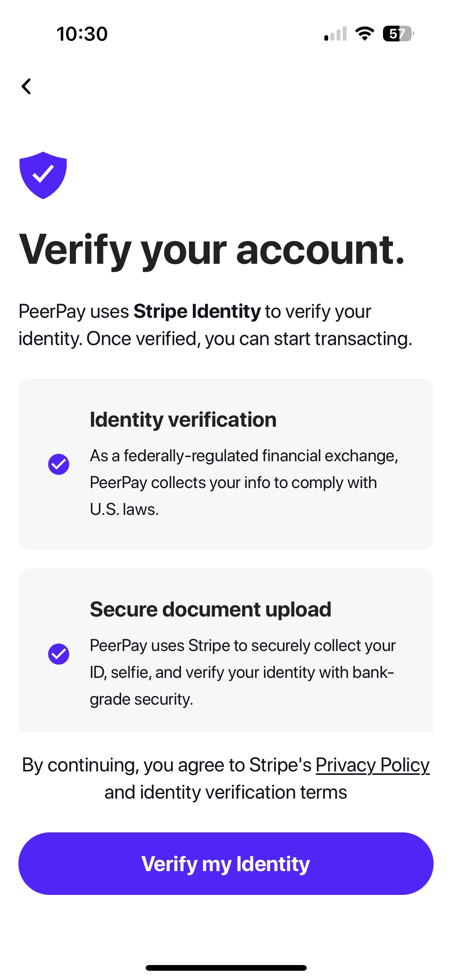
Task: Tap the back chevron to collapse this screen
Action: [x=27, y=87]
